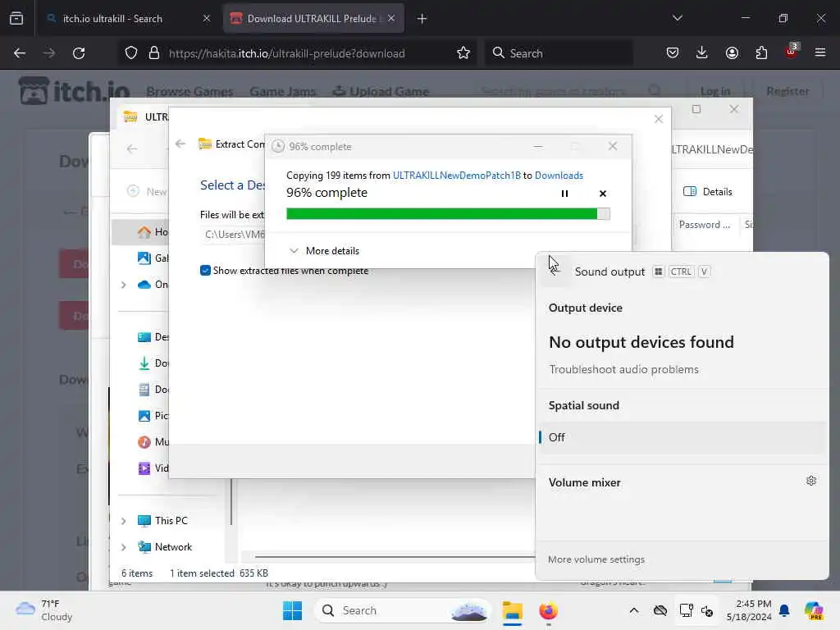Click Browse Games on itch.io

[189, 92]
